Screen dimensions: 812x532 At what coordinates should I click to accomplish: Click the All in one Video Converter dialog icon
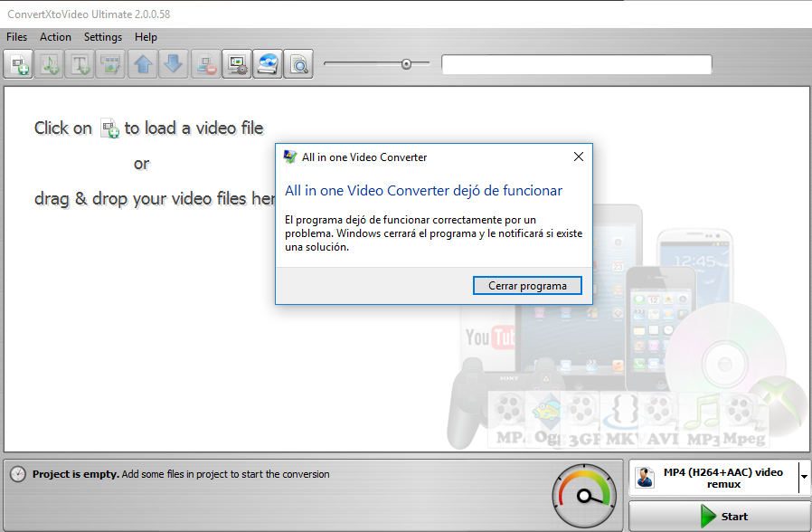[290, 157]
